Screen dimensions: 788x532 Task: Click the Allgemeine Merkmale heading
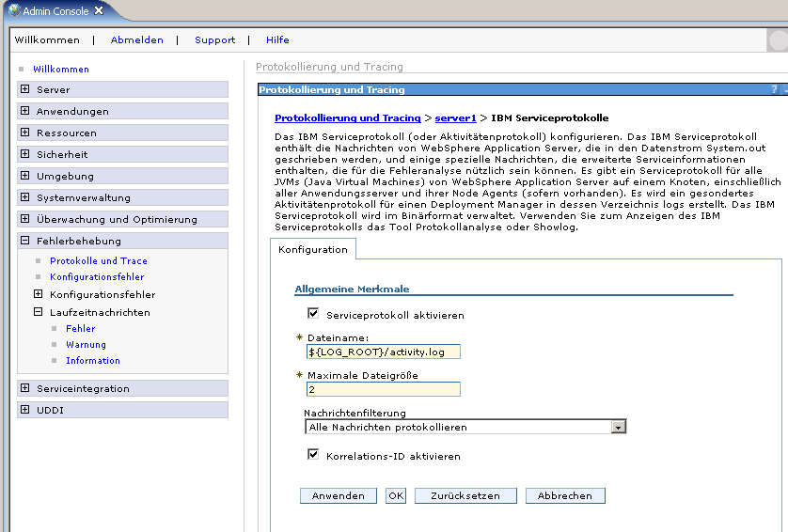point(352,289)
